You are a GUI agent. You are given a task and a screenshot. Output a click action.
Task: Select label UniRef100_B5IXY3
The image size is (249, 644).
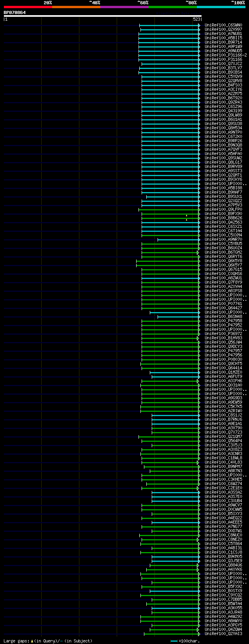(223, 514)
